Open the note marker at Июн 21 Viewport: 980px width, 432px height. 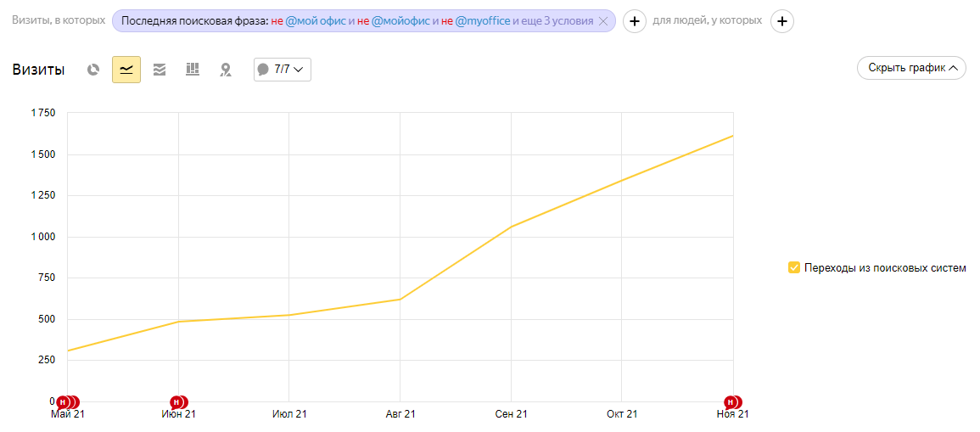point(177,402)
